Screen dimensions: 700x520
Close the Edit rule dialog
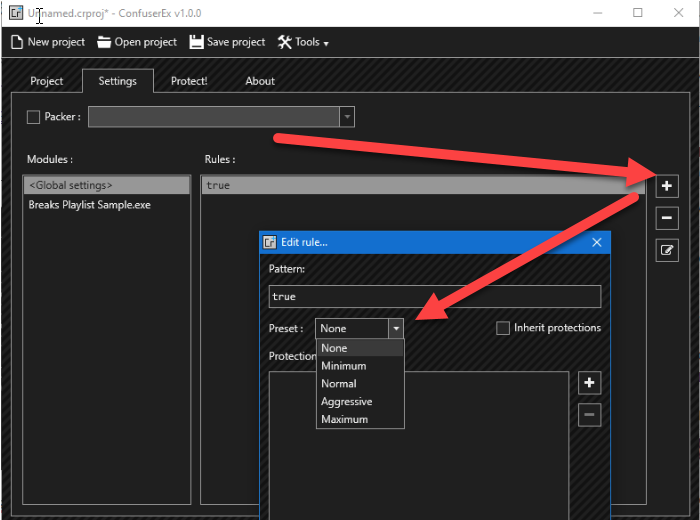[597, 242]
